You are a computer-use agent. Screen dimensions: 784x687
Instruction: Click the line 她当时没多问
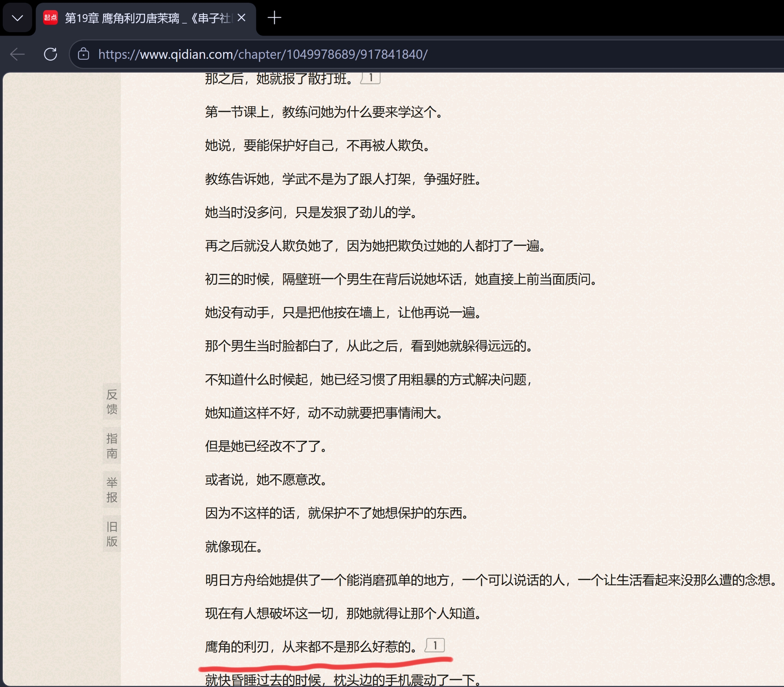pyautogui.click(x=312, y=213)
